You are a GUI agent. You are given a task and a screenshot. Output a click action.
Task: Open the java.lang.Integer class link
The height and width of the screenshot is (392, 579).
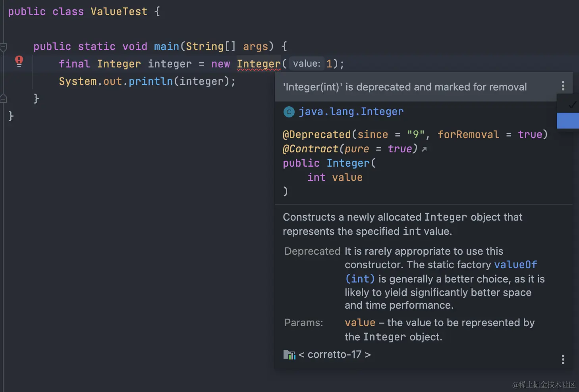click(x=351, y=112)
